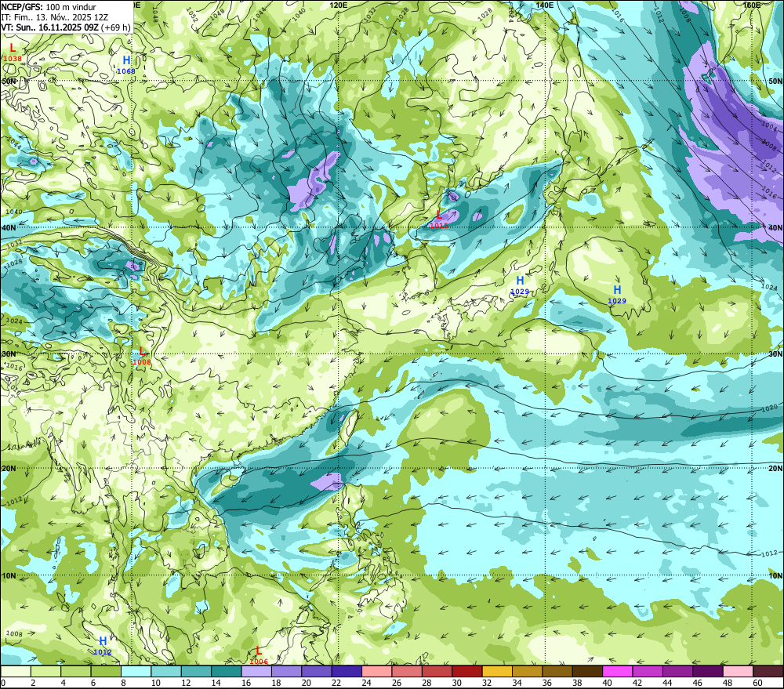This screenshot has height=689, width=784.
Task: Click the legend value 0
Action: coord(3,683)
